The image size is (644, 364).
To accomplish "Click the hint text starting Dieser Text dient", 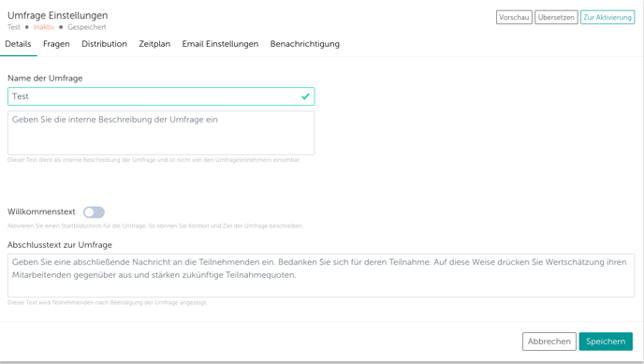I will (x=154, y=160).
